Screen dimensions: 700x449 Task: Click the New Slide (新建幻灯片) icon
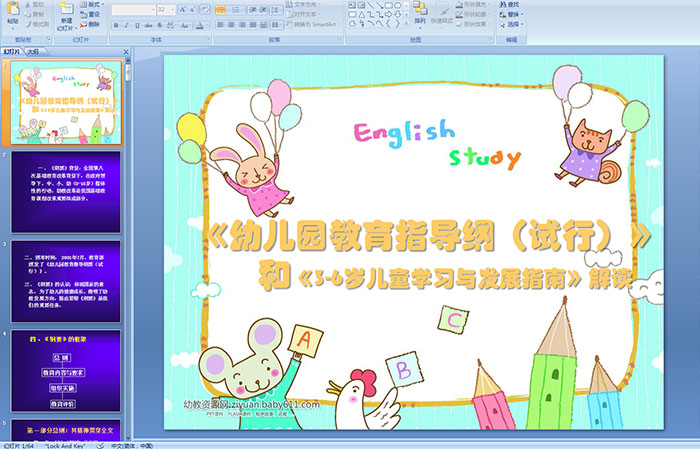click(x=67, y=8)
